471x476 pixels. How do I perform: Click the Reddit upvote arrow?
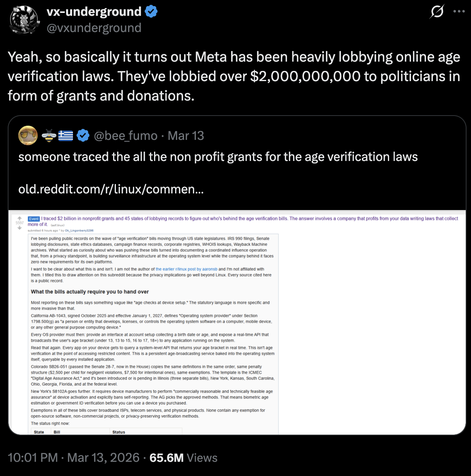(19, 219)
